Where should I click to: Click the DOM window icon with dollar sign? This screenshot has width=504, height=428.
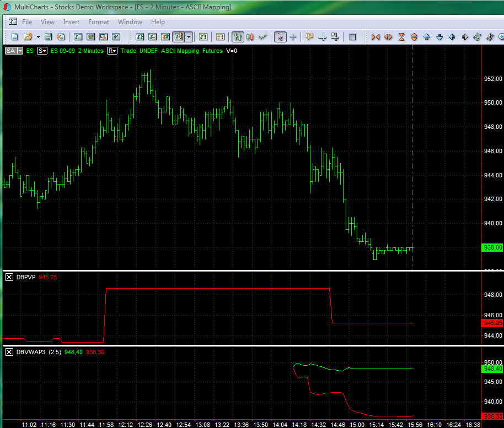click(x=103, y=37)
